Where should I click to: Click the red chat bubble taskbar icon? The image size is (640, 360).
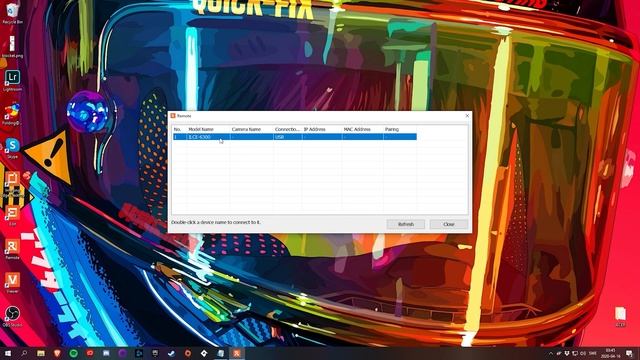(90, 353)
